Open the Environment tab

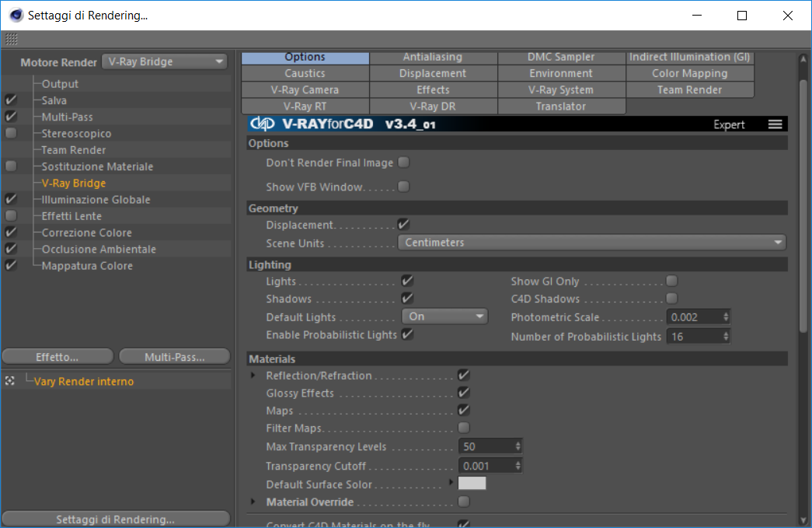[x=561, y=73]
